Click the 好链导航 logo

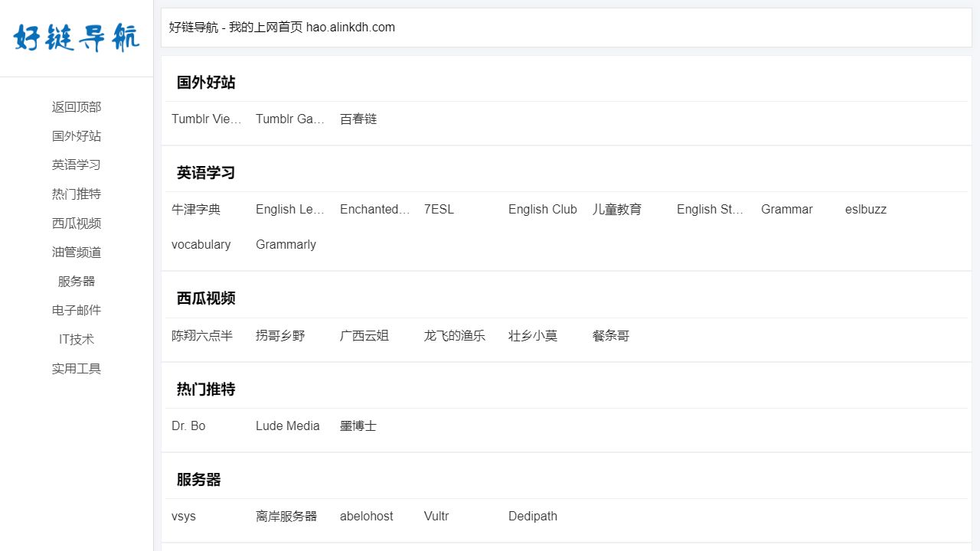coord(77,38)
